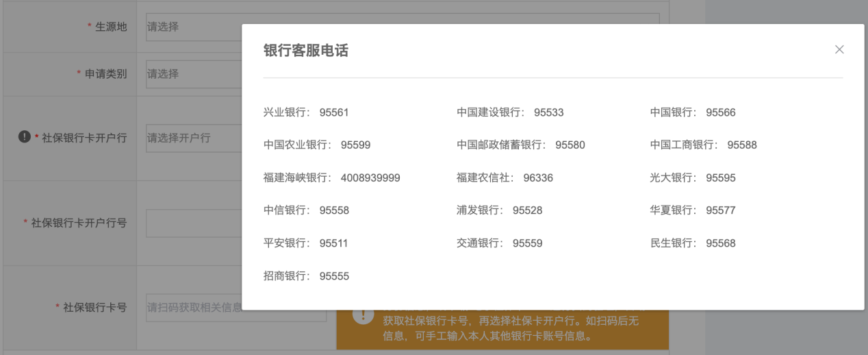This screenshot has width=868, height=355.
Task: Select 兴业银行 phone number 95561
Action: point(334,112)
